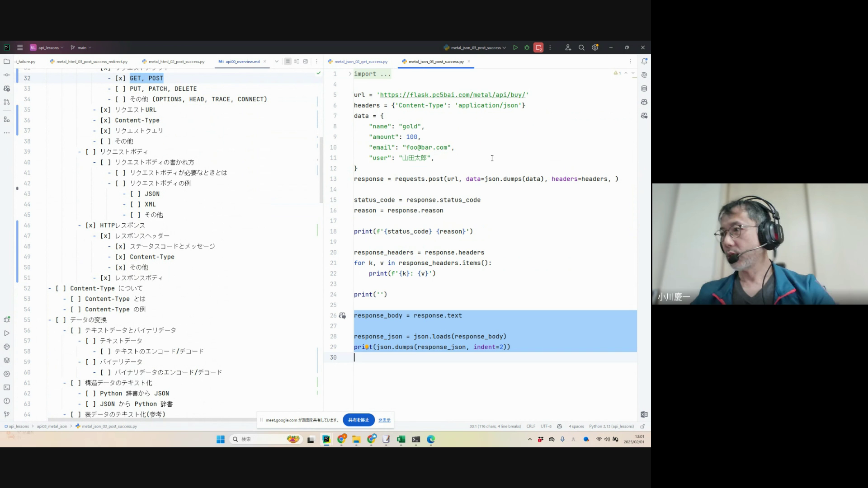The width and height of the screenshot is (868, 488).
Task: Switch to metal_html_02_post_success.py tab
Action: pos(176,61)
